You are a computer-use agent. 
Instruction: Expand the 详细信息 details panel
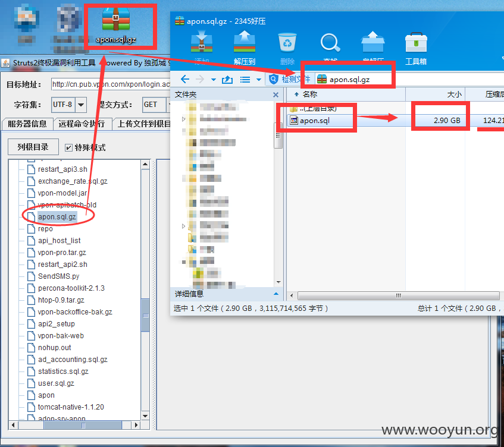(276, 294)
